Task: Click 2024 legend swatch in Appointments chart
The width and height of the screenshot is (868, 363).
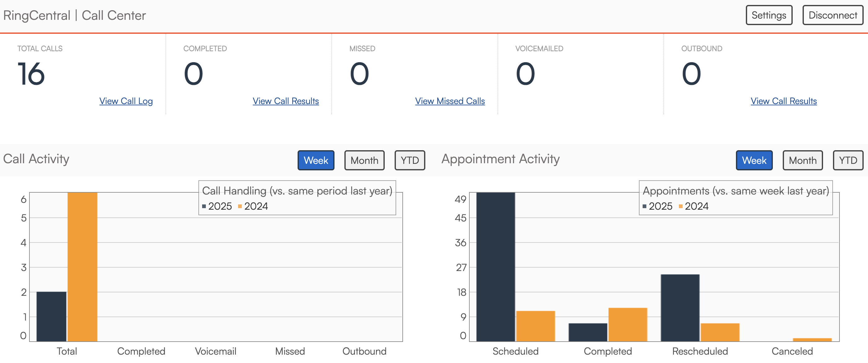Action: [680, 206]
